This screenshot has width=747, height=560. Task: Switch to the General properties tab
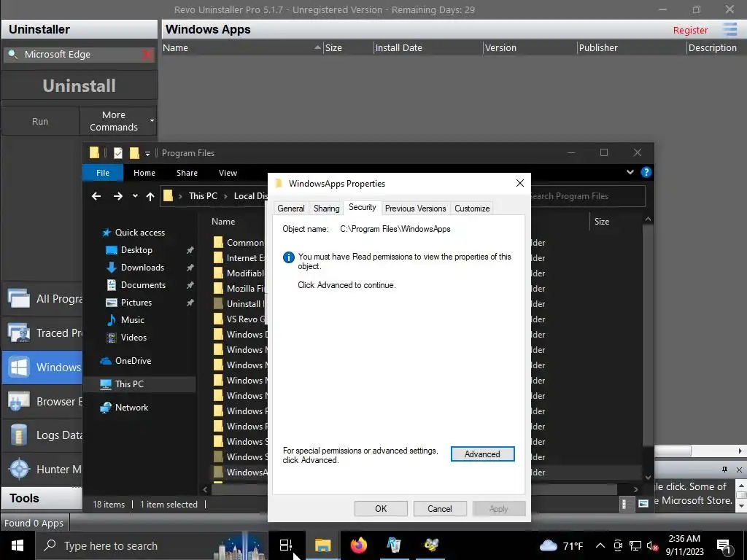click(290, 209)
